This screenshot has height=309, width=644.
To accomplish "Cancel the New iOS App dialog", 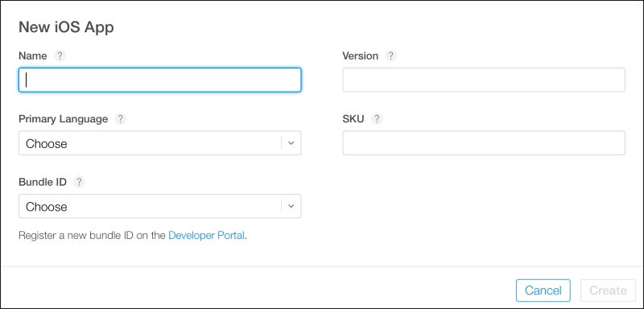I will point(543,290).
